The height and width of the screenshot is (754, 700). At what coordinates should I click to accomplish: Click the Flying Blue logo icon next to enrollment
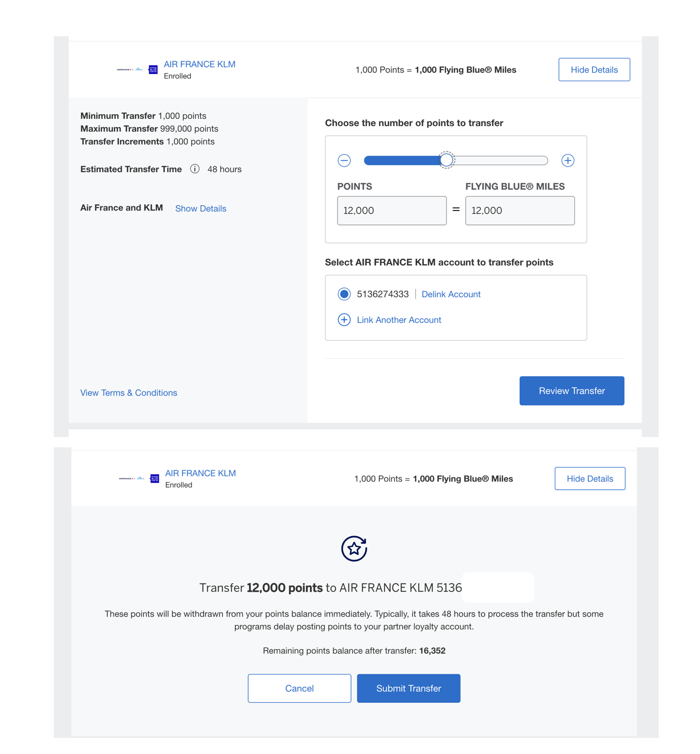(x=153, y=69)
